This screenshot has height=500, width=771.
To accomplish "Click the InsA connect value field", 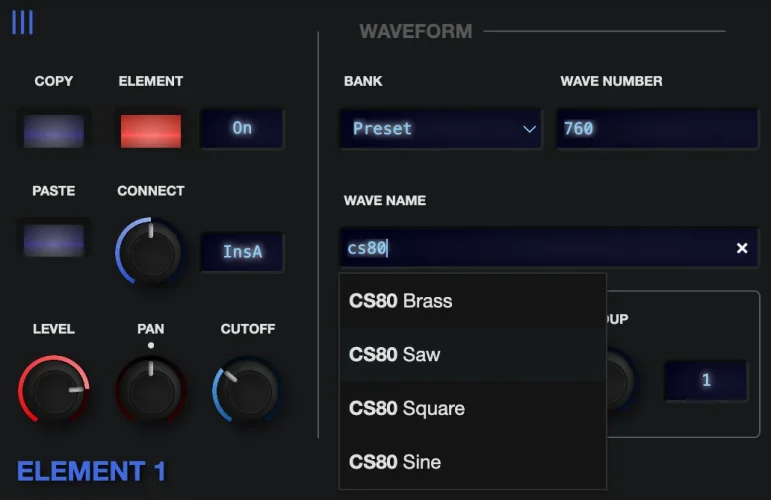I will (242, 252).
